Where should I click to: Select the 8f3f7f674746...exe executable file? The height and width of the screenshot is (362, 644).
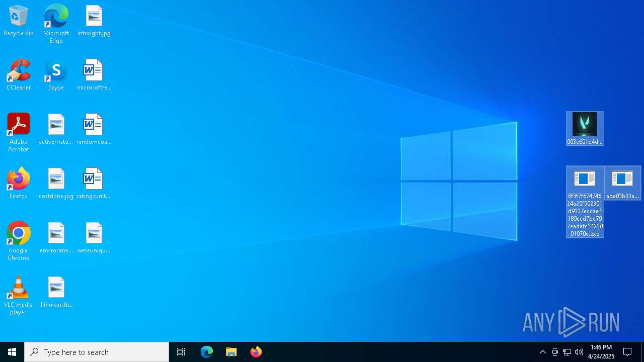[x=585, y=202]
